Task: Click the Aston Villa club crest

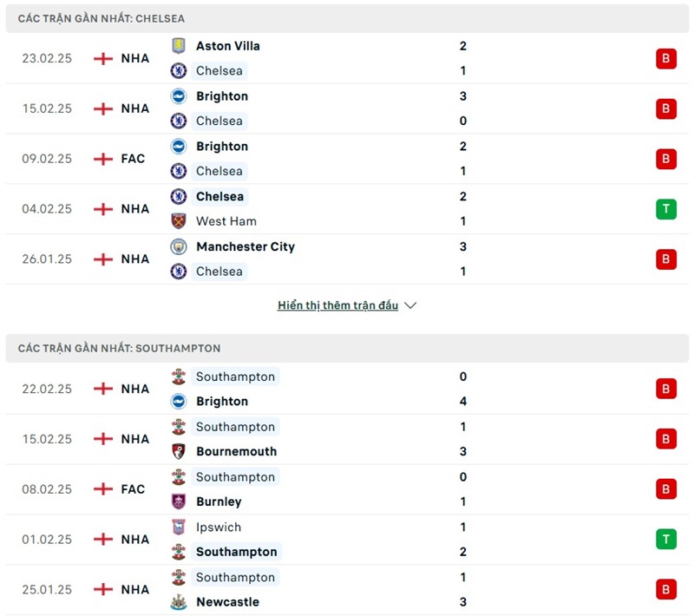Action: click(x=179, y=46)
